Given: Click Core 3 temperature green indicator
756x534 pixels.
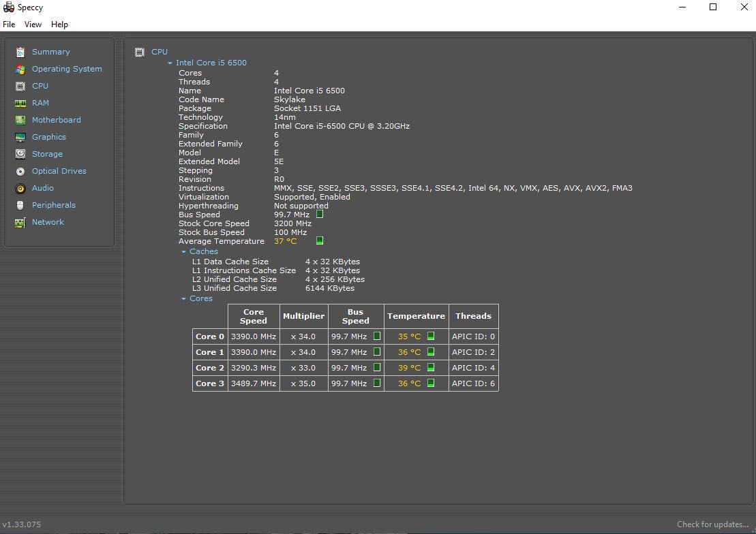Looking at the screenshot, I should [431, 383].
